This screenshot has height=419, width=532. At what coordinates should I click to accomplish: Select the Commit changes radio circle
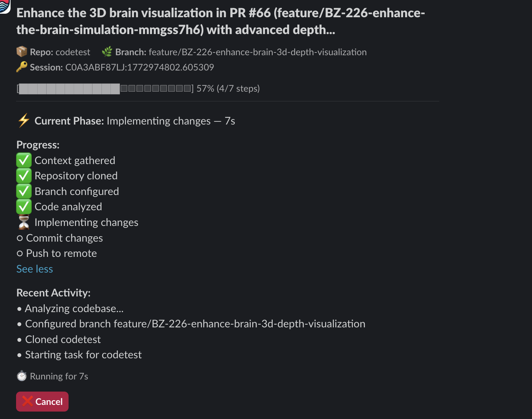pos(20,238)
